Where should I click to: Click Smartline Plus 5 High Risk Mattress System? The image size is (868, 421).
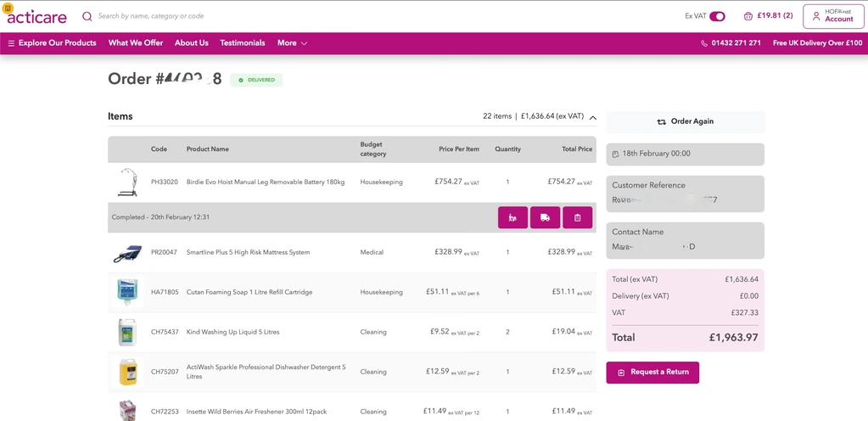coord(248,253)
